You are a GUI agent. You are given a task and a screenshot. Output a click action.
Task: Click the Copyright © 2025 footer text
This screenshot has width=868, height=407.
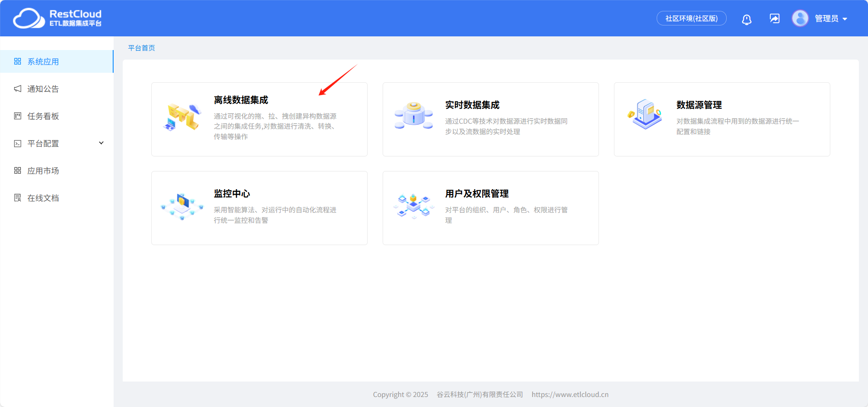click(400, 394)
